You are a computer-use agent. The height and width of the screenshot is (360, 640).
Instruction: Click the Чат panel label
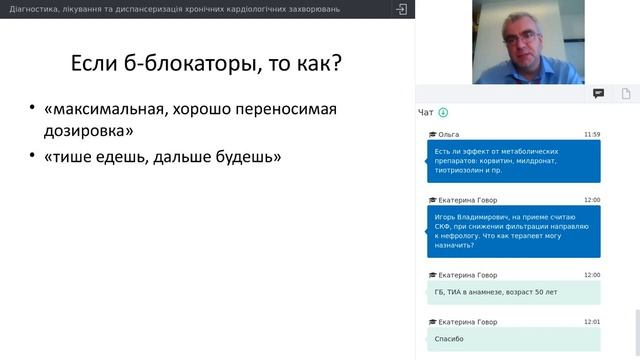[425, 112]
